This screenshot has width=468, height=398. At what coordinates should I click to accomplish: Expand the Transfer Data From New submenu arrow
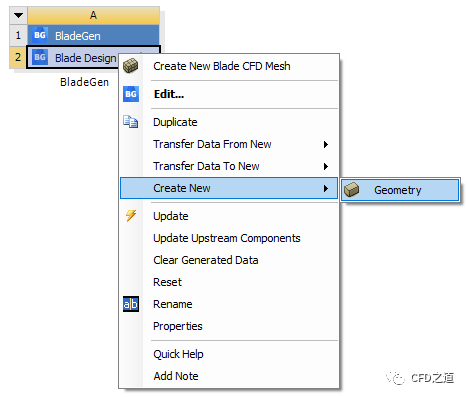coord(326,144)
